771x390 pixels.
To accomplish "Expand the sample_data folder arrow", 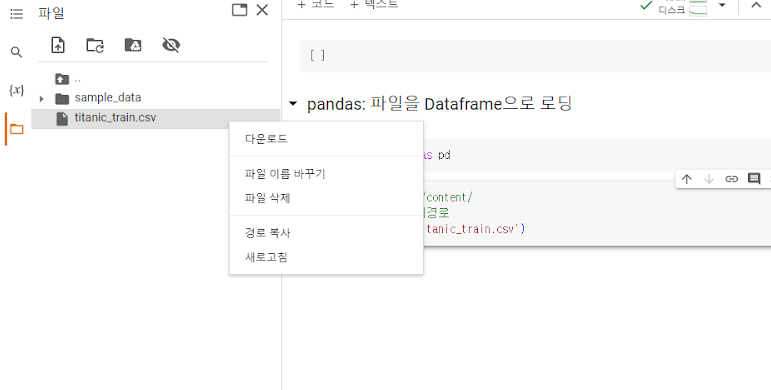I will [x=41, y=98].
